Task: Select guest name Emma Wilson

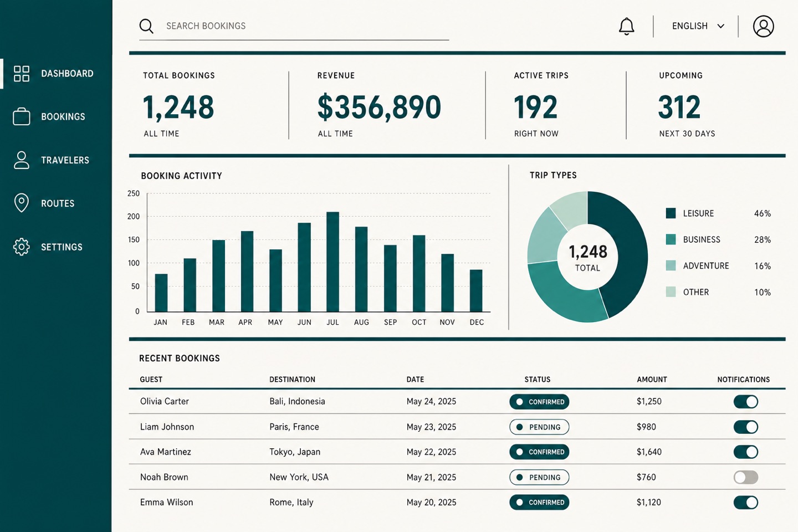Action: click(x=166, y=502)
